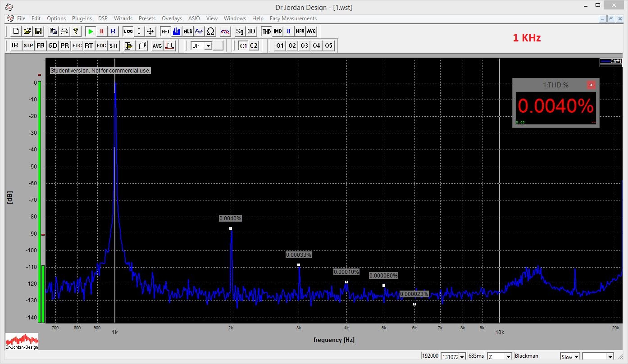
Task: Click the red pulse gate icon
Action: coord(169,45)
